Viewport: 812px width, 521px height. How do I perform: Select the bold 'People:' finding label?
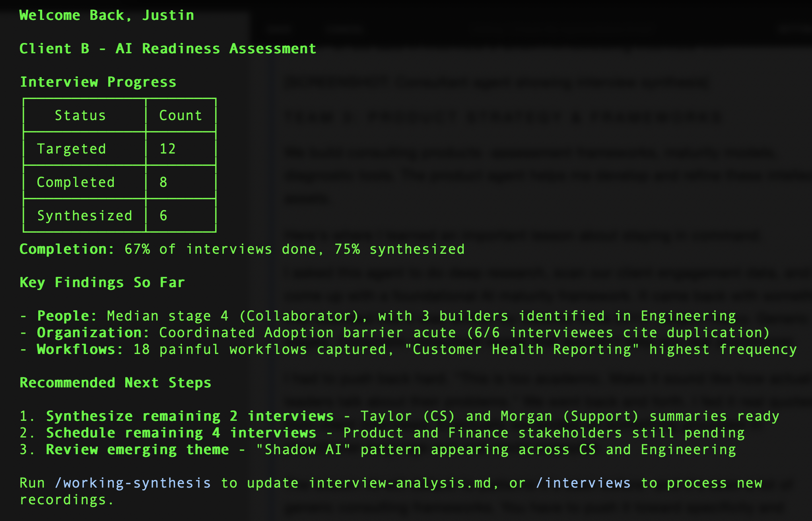click(67, 316)
